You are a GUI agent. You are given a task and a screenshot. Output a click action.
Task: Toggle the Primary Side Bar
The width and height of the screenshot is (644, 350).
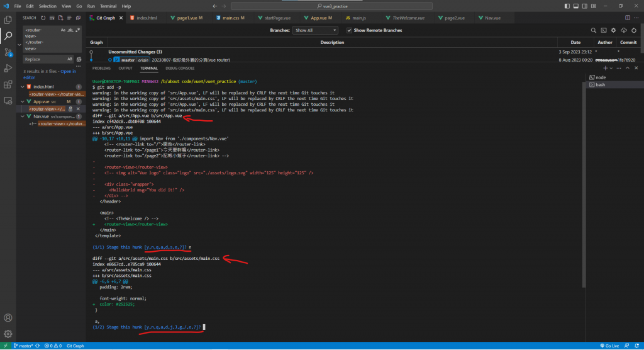click(567, 6)
